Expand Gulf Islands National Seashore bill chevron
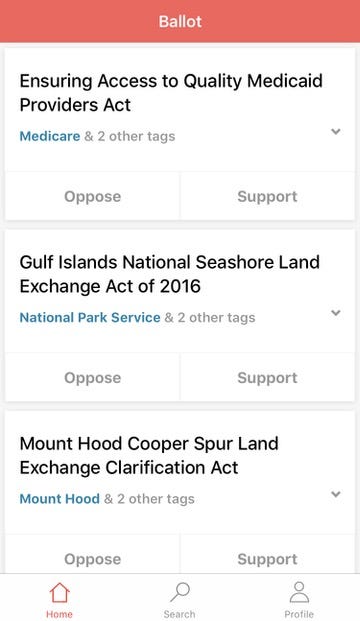The width and height of the screenshot is (360, 621). point(336,313)
